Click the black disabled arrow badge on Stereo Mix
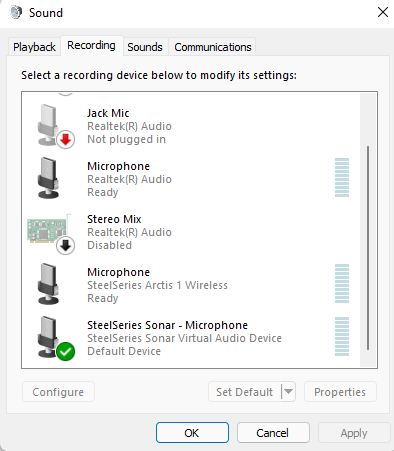The image size is (394, 451). 65,246
